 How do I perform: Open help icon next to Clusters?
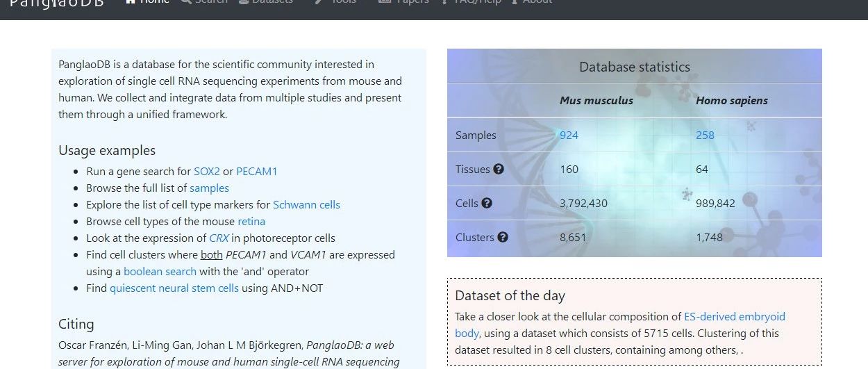coord(503,237)
